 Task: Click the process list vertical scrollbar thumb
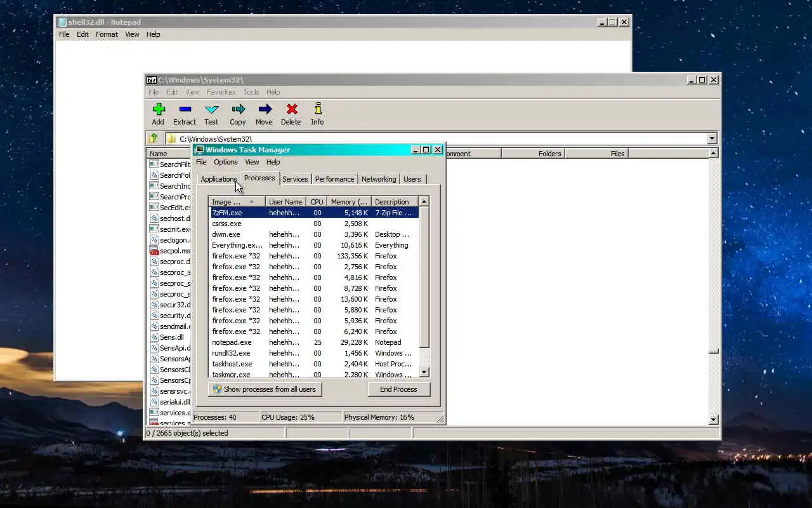click(424, 277)
